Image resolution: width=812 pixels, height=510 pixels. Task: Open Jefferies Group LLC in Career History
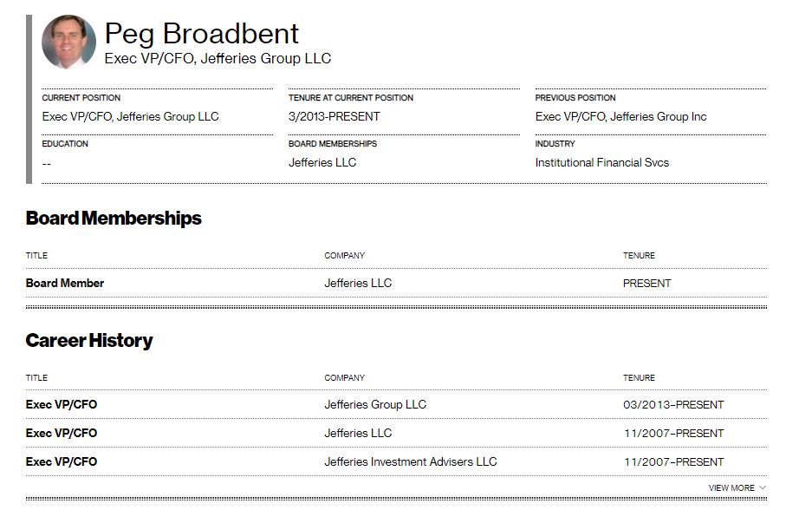point(375,404)
